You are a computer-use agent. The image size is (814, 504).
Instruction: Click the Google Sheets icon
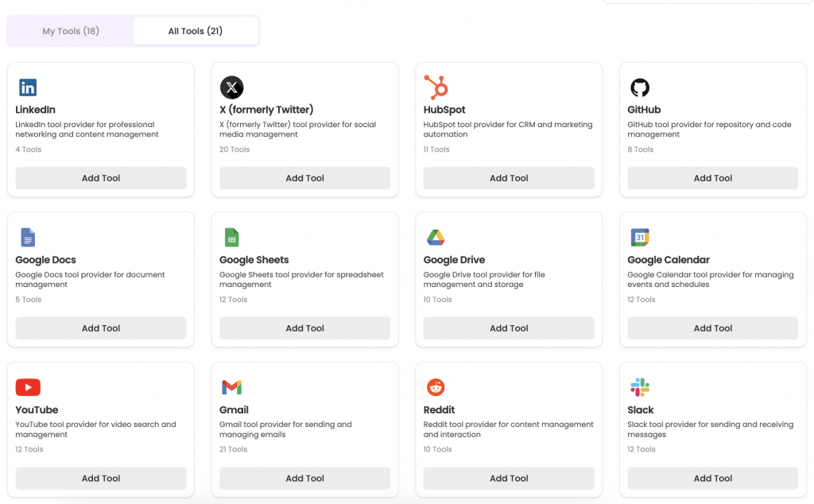pos(231,237)
